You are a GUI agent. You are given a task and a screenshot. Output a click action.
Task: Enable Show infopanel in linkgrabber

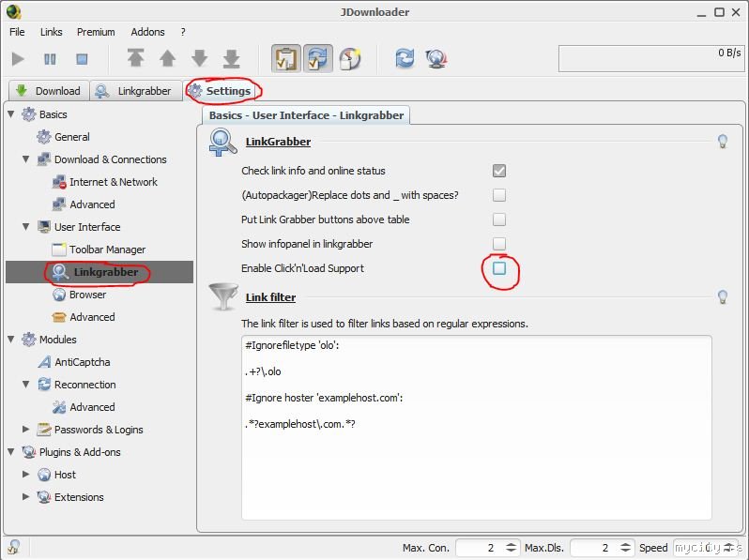(x=499, y=244)
